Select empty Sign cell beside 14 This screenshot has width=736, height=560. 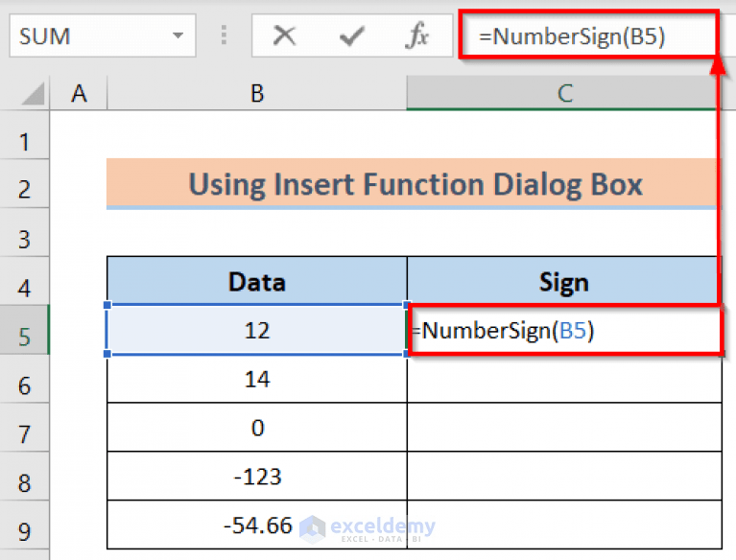coord(564,379)
